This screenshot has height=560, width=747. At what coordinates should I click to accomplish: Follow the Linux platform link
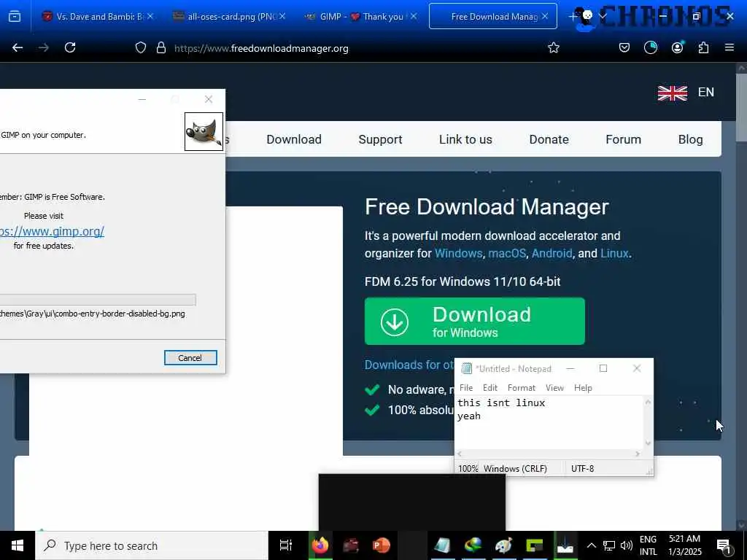coord(614,253)
